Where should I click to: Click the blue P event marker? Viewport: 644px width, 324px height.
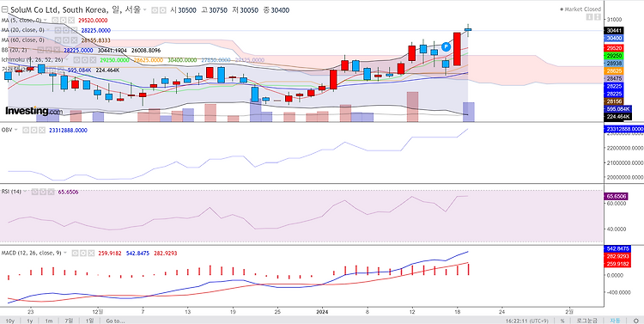(x=446, y=47)
